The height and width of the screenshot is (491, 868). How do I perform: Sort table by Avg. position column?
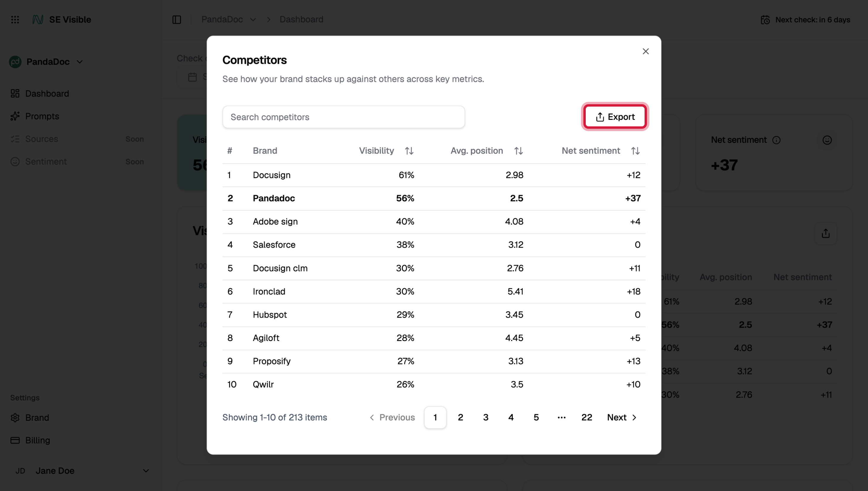pyautogui.click(x=518, y=151)
